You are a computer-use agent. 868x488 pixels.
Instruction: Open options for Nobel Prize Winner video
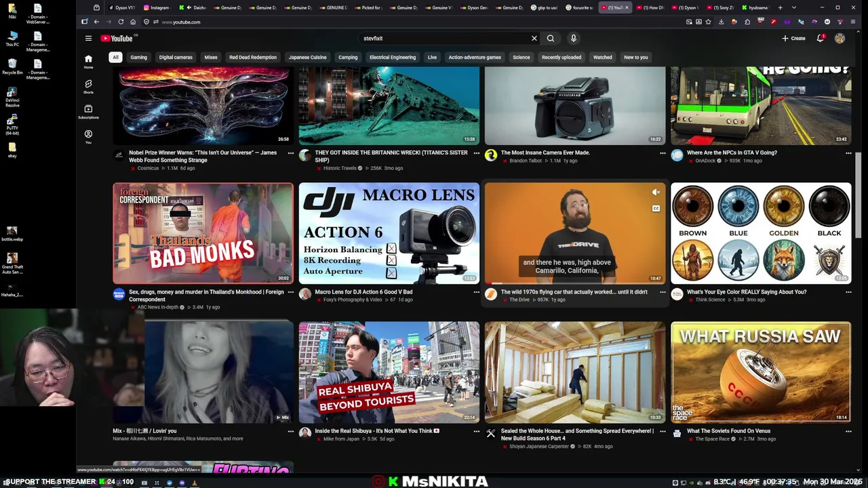tap(290, 153)
